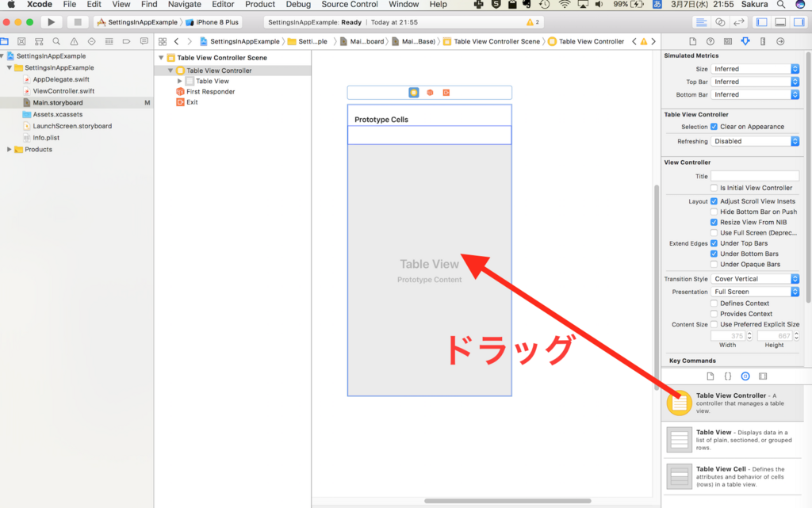
Task: Click the horizontal canvas scrollbar
Action: 507,501
